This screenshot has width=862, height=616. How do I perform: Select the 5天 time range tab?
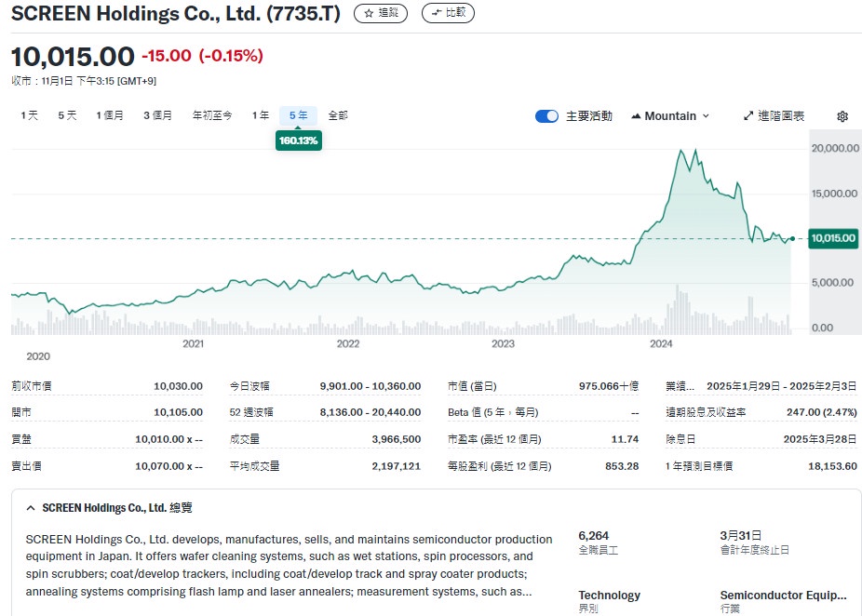click(68, 115)
